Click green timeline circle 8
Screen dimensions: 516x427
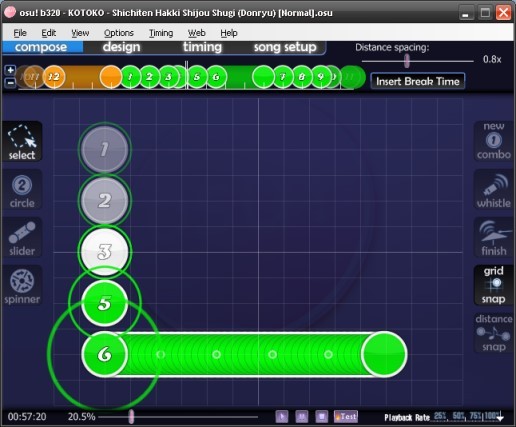coord(302,77)
